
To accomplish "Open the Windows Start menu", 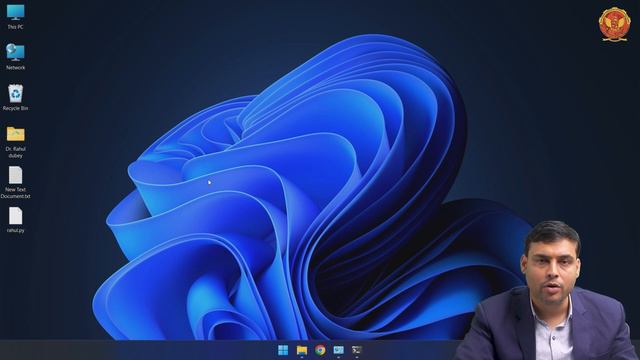I will pos(283,350).
